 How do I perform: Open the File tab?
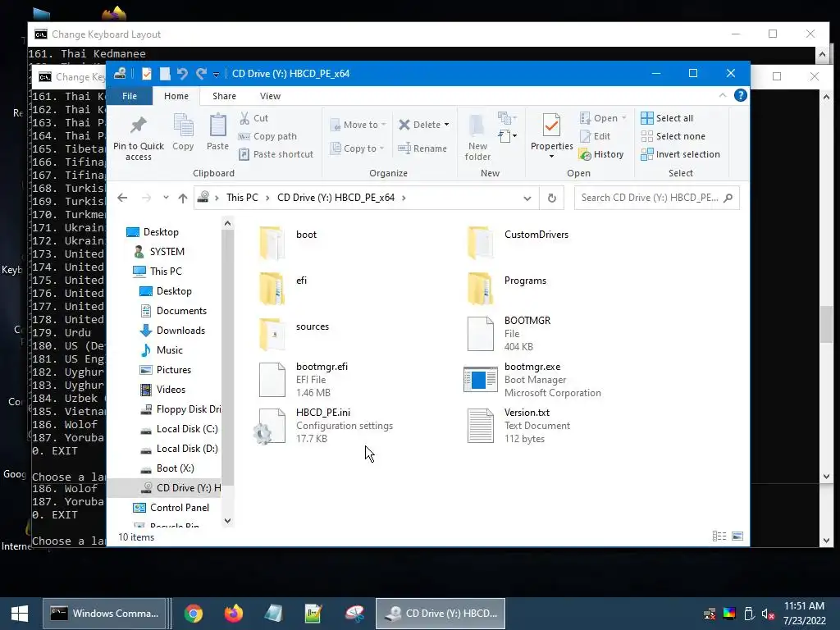pos(130,96)
